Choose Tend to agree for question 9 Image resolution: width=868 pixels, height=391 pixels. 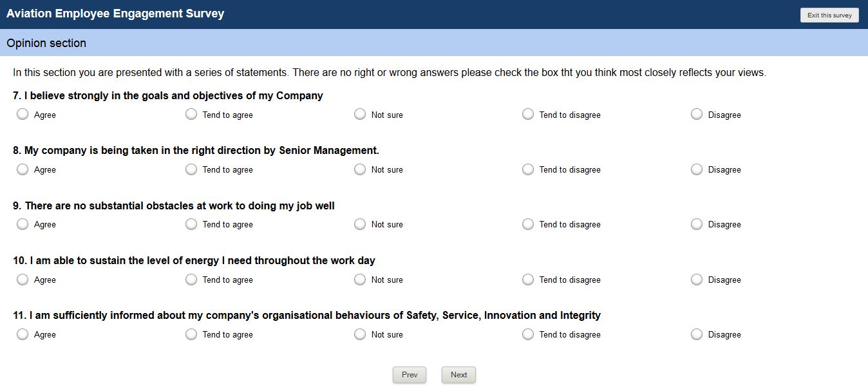coord(191,224)
